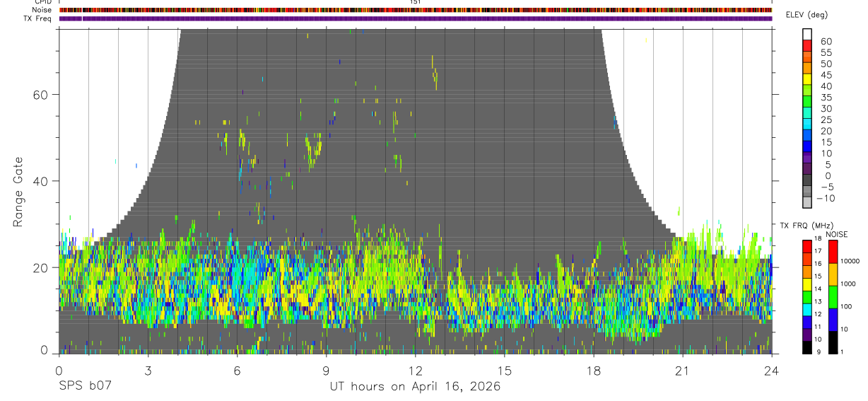868x401 pixels.
Task: Click the yellow segment of the ELEV color bar
Action: 807,79
